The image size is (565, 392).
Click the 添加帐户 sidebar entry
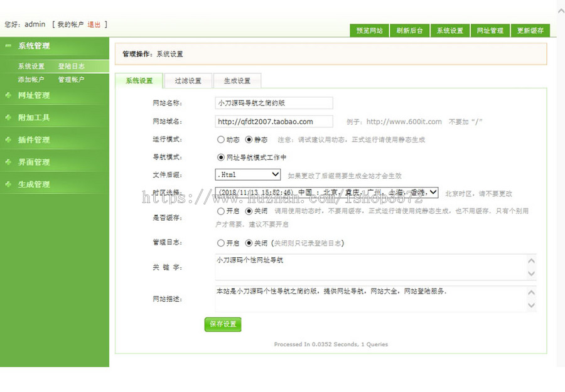click(31, 80)
